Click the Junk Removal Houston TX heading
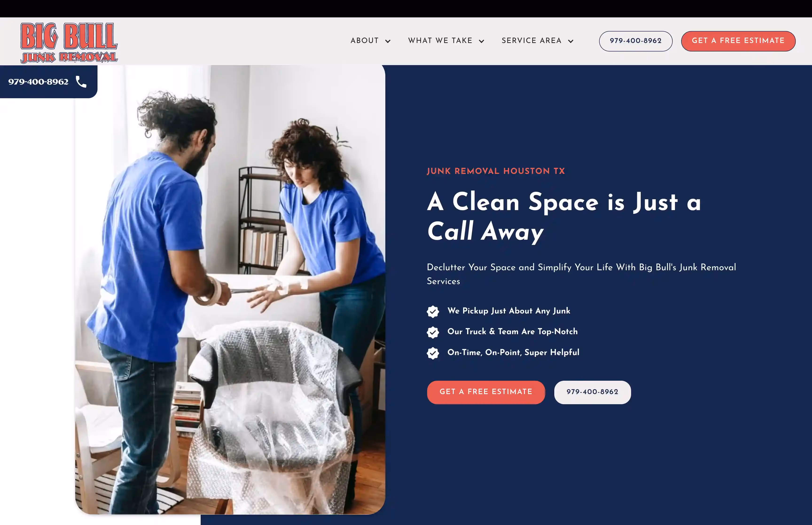The width and height of the screenshot is (812, 525). (x=496, y=171)
